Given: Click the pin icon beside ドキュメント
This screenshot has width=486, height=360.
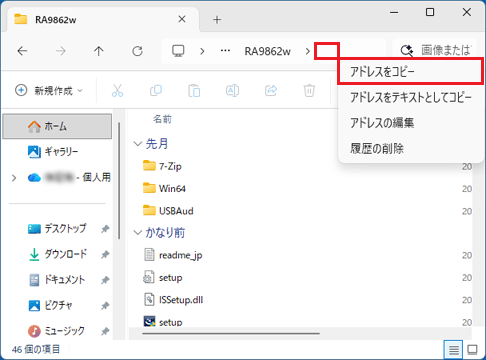Looking at the screenshot, I should coord(105,280).
